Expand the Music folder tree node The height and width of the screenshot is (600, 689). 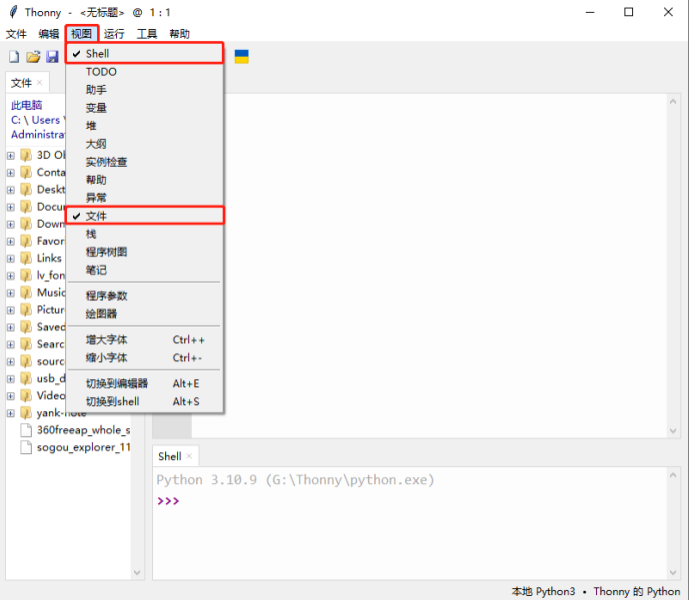[11, 293]
